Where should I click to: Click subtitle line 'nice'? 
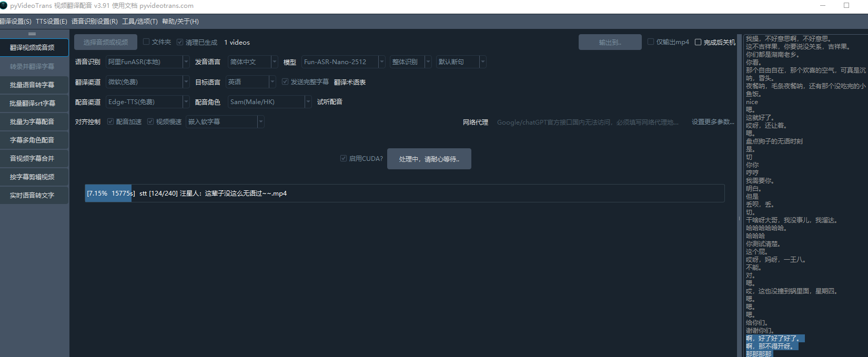pos(752,102)
